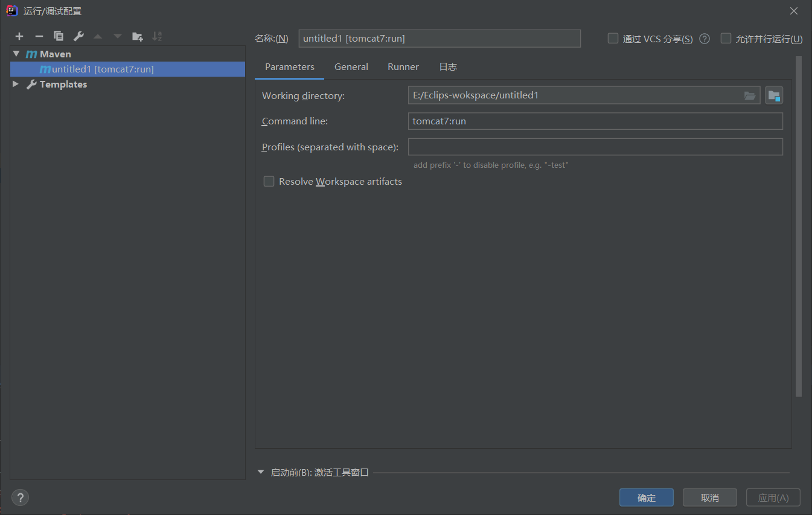Click the 取消 button

(710, 497)
